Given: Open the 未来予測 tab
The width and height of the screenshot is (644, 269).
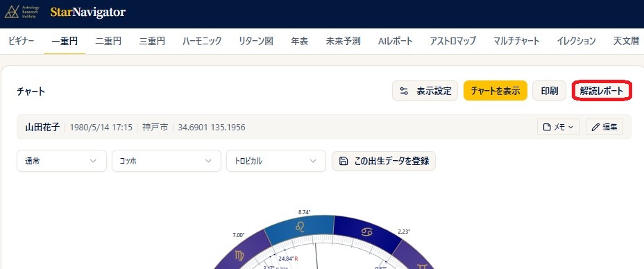Looking at the screenshot, I should pyautogui.click(x=343, y=41).
